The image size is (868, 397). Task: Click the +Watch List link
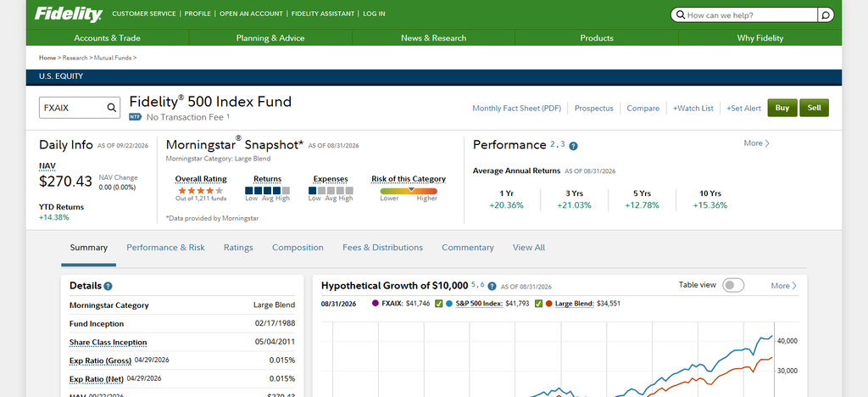(693, 109)
